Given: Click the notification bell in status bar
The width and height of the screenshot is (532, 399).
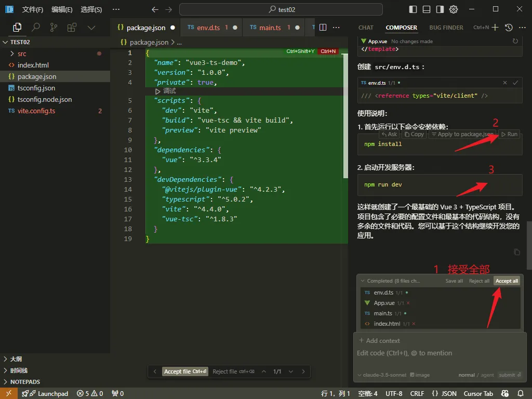Looking at the screenshot, I should pyautogui.click(x=521, y=393).
